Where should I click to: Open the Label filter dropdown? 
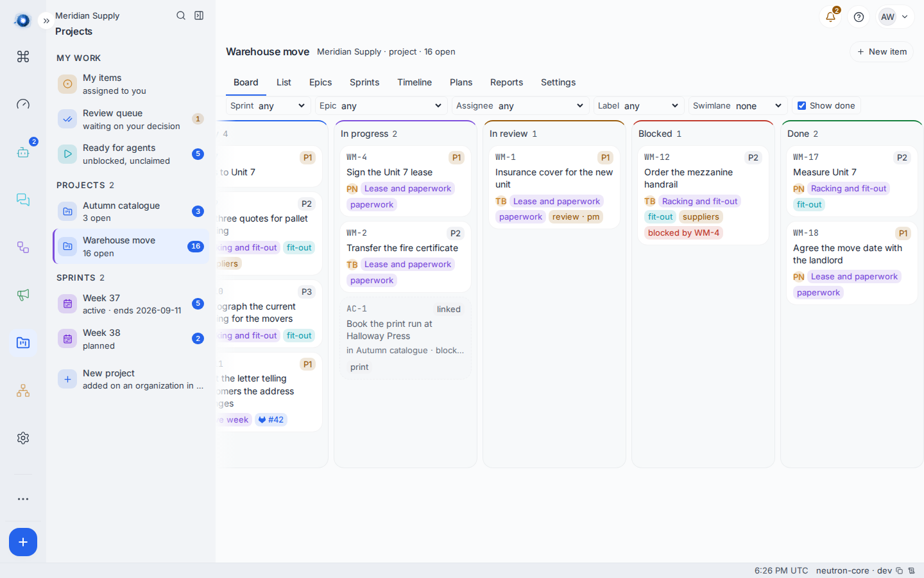pos(639,106)
